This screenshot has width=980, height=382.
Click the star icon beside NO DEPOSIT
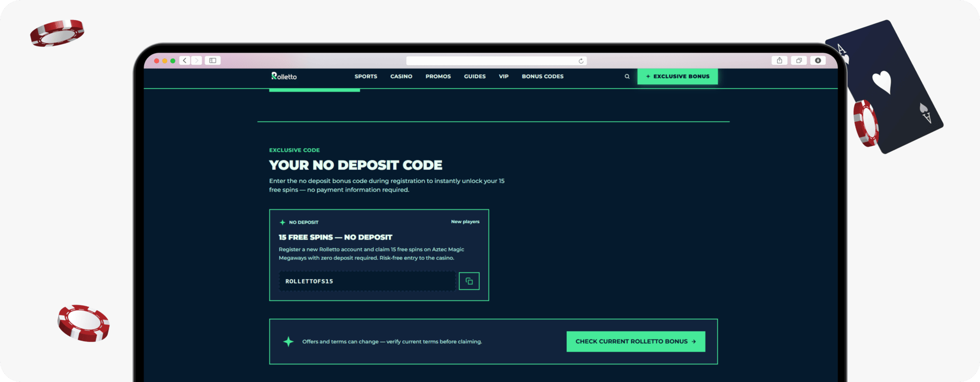click(x=283, y=222)
